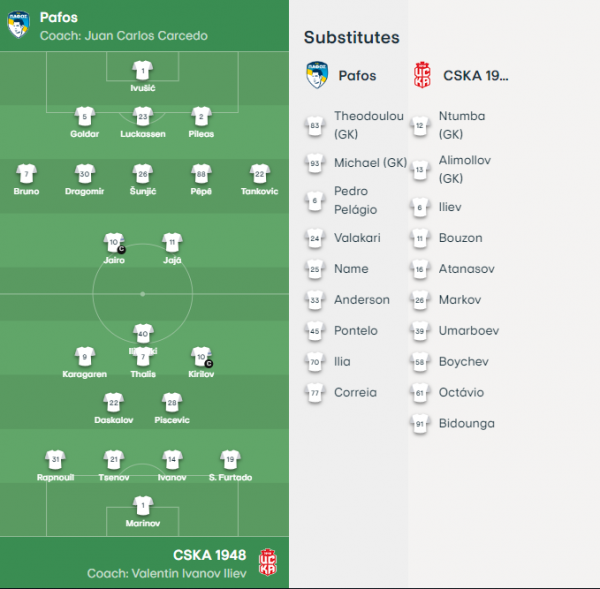Click S. Furtado's number 19 jersey
600x589 pixels.
coord(230,460)
